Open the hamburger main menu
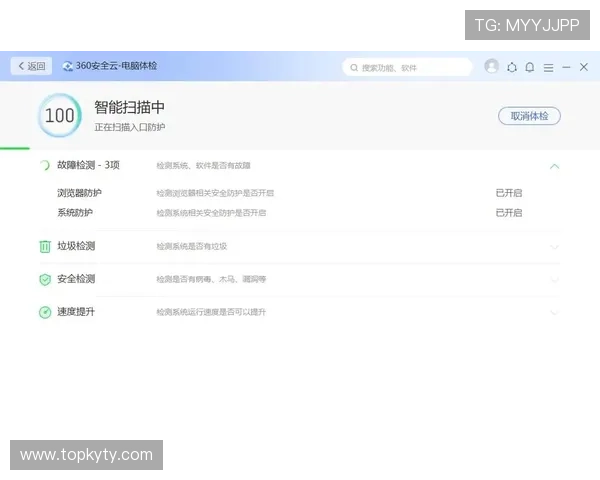600x480 pixels. pos(548,68)
